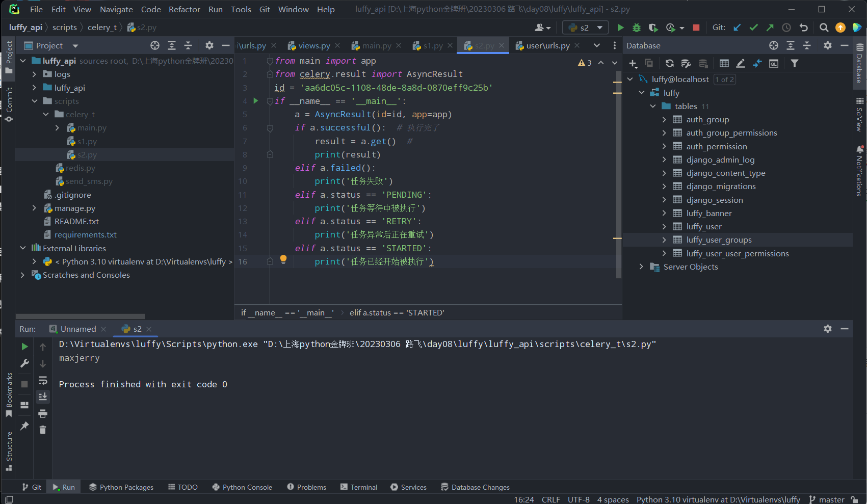Toggle soft-wrap in Run console
The height and width of the screenshot is (504, 867).
tap(43, 381)
